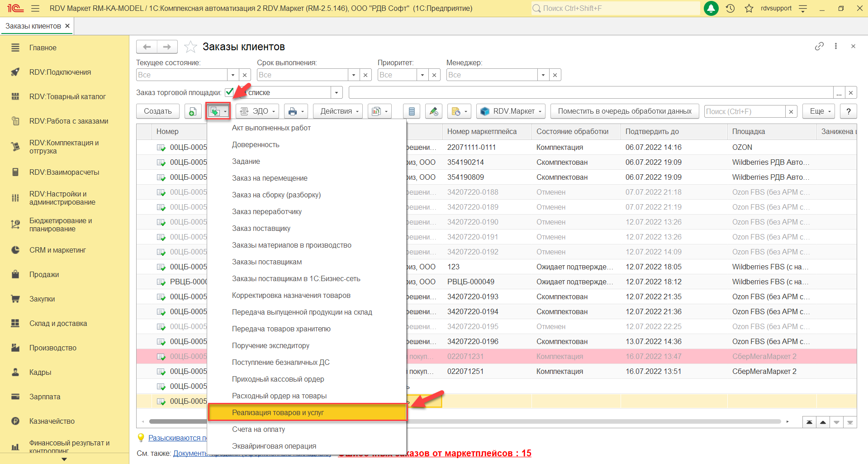
Task: Open RDV:Взаимерасчеты section in sidebar
Action: (x=64, y=172)
